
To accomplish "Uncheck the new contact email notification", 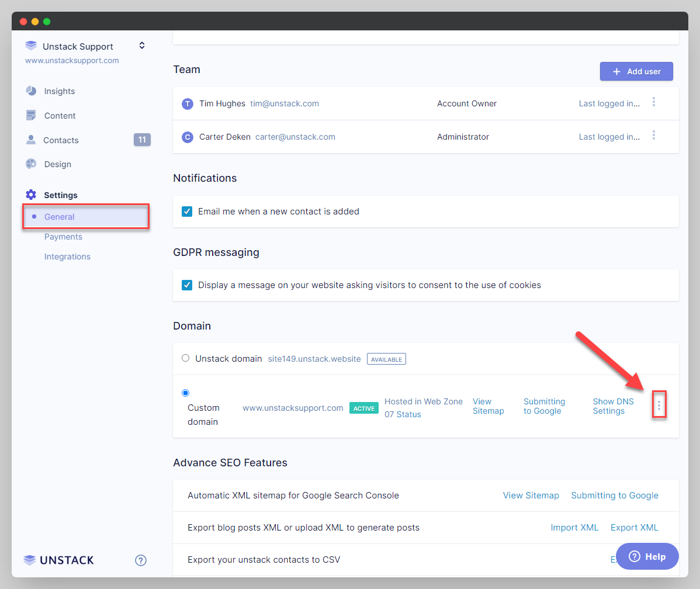I will (x=187, y=212).
